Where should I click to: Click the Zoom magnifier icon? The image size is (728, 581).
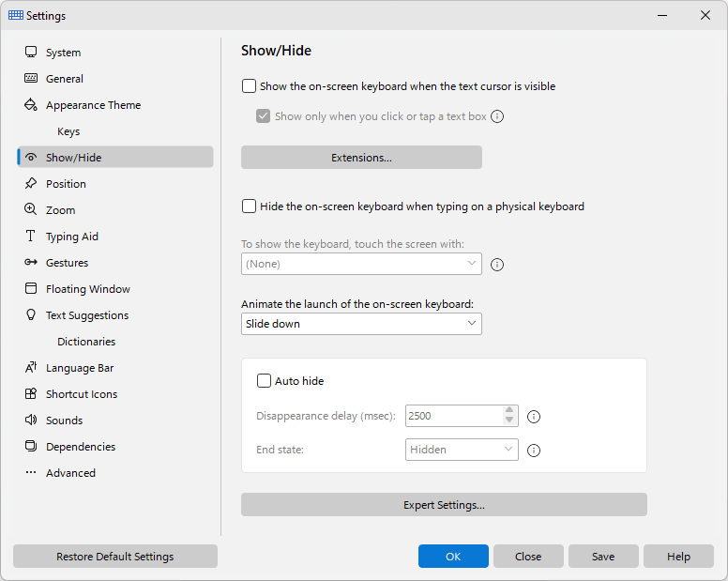pyautogui.click(x=31, y=209)
